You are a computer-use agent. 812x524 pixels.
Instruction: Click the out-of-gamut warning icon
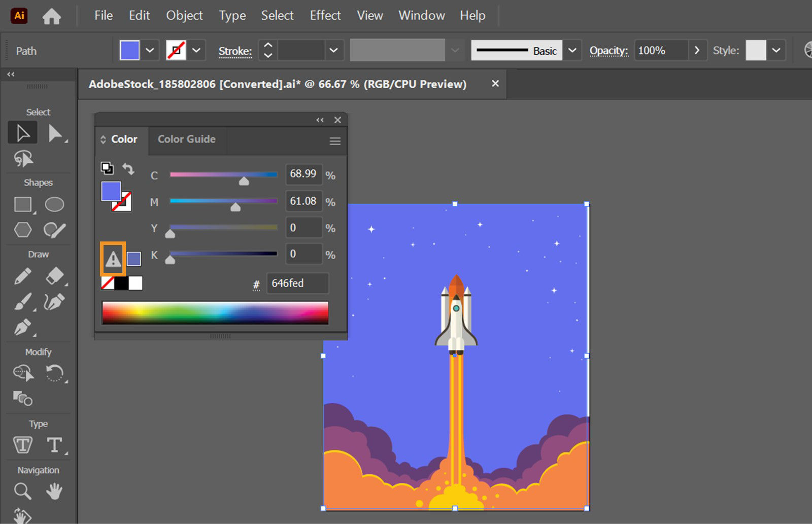[113, 259]
